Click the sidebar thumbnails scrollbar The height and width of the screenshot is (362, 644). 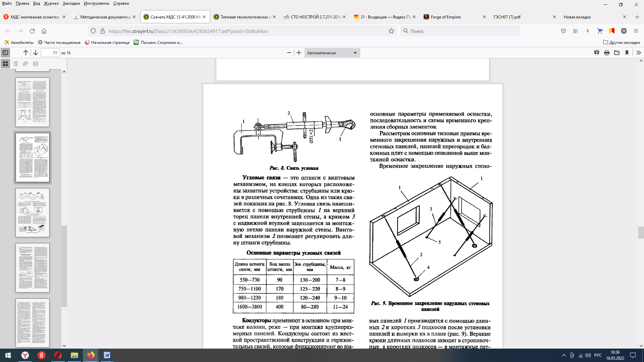64,266
